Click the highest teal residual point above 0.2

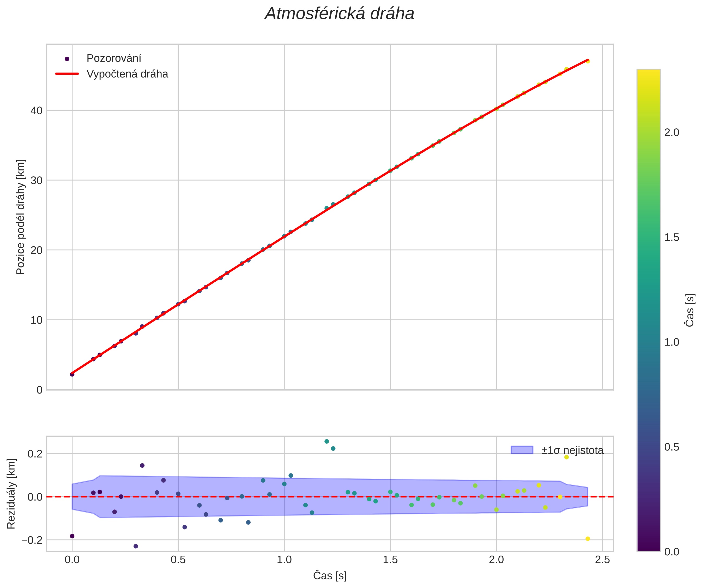click(326, 442)
